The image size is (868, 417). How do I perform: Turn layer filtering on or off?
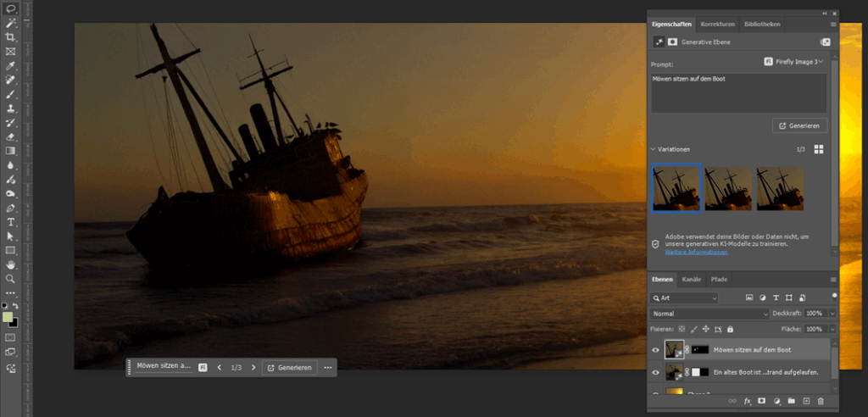pos(835,297)
